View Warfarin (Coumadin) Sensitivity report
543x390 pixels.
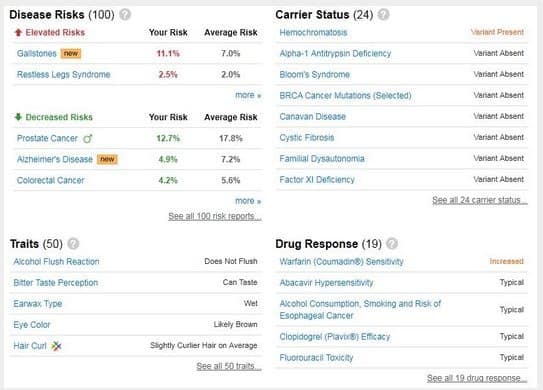pos(341,262)
